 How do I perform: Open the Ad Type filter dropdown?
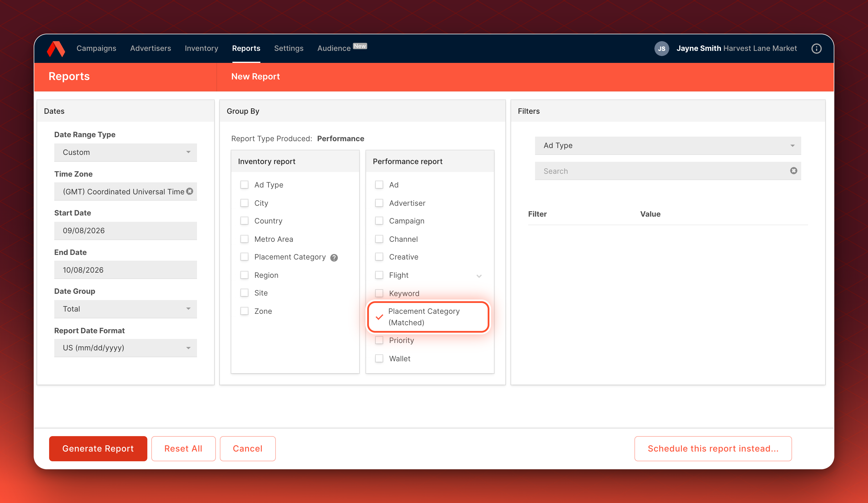(668, 145)
